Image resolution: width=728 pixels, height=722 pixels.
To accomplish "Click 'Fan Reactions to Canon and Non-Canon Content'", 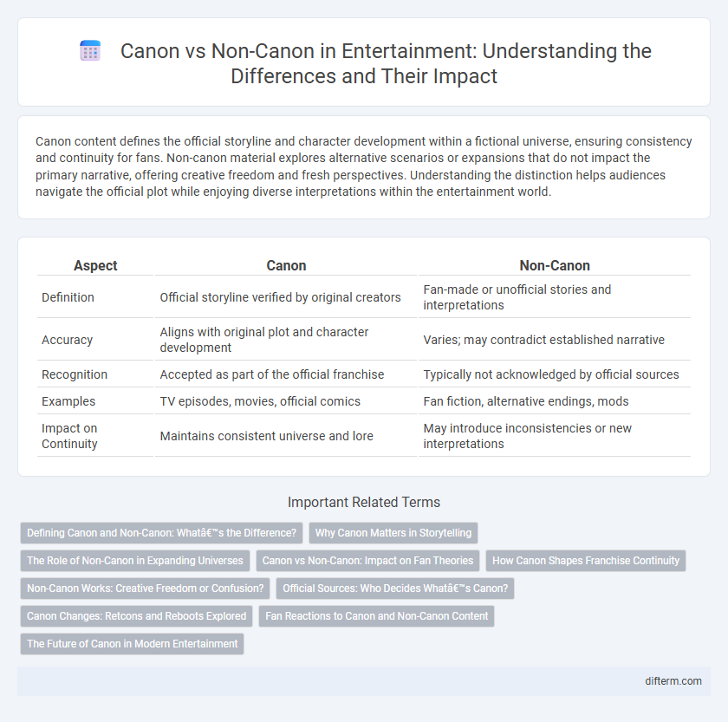I will pyautogui.click(x=376, y=616).
